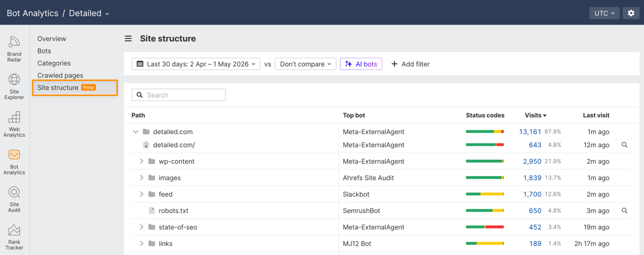
Task: Click the images folder icon
Action: [152, 178]
